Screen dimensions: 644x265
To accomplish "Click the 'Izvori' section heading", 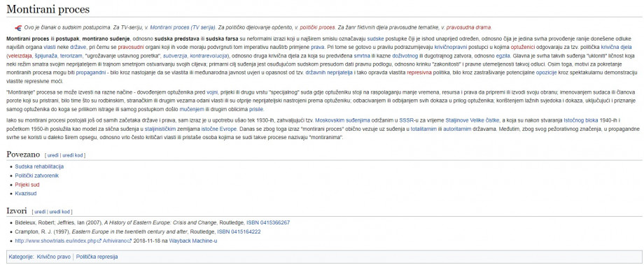I will pos(17,210).
